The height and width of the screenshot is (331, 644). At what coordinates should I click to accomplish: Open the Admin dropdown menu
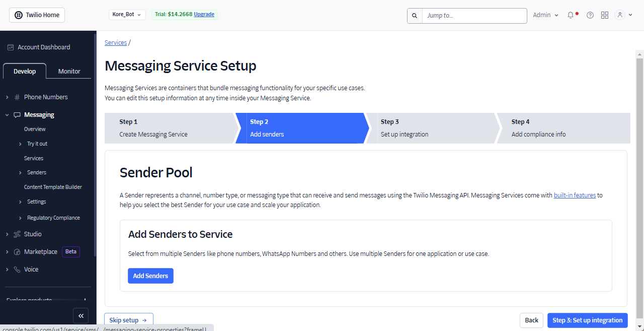pos(546,15)
